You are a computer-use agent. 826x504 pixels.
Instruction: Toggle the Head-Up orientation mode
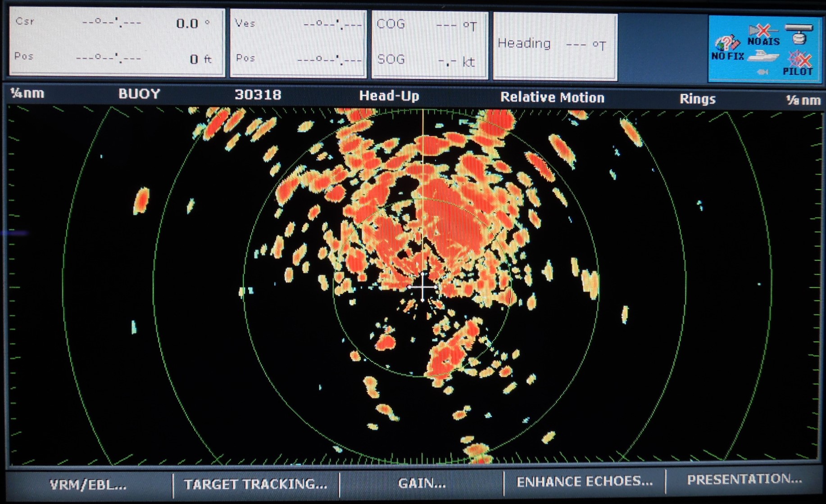tap(389, 96)
